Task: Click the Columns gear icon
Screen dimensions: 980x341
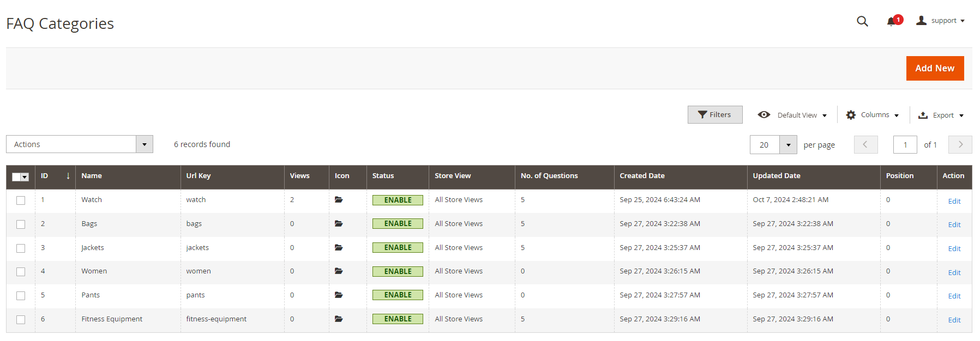Action: click(851, 115)
